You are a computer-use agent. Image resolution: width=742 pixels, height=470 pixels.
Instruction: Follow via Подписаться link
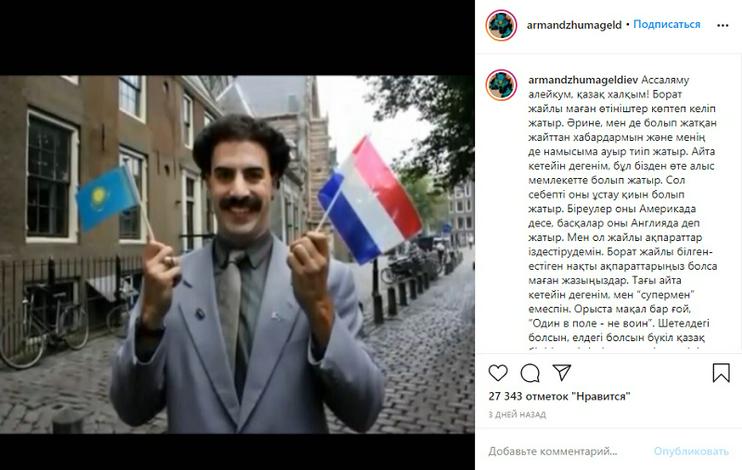(667, 24)
